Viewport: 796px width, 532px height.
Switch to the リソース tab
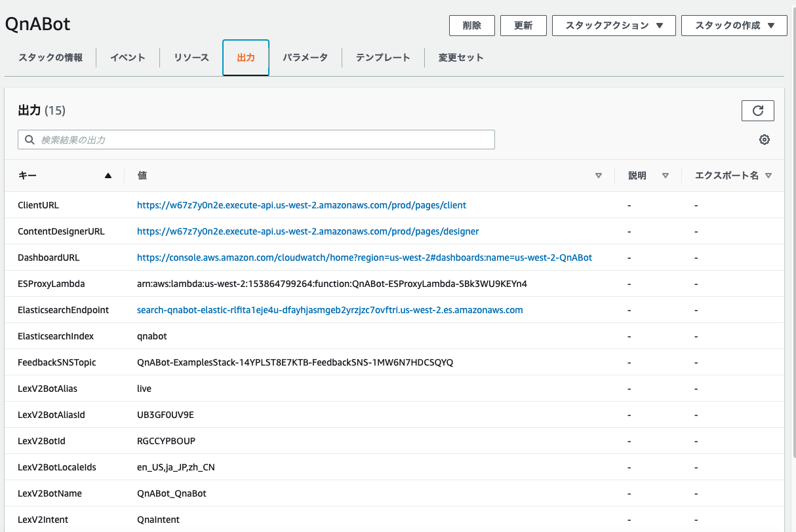coord(191,58)
